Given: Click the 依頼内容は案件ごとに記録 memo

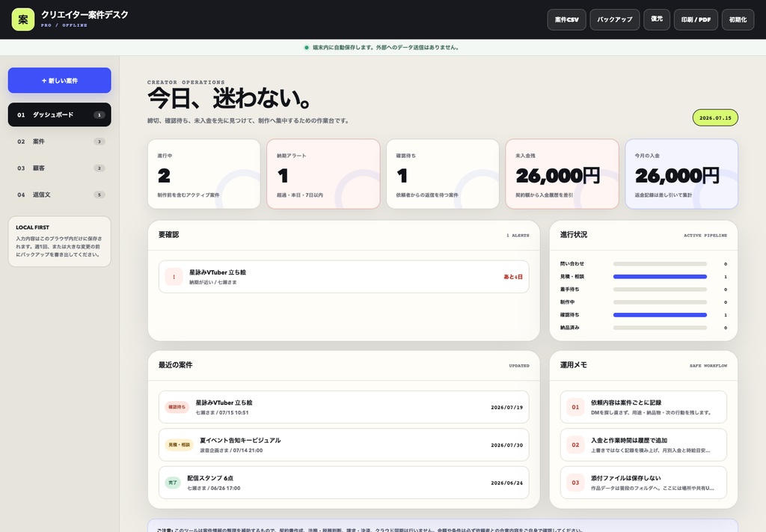Looking at the screenshot, I should click(643, 407).
